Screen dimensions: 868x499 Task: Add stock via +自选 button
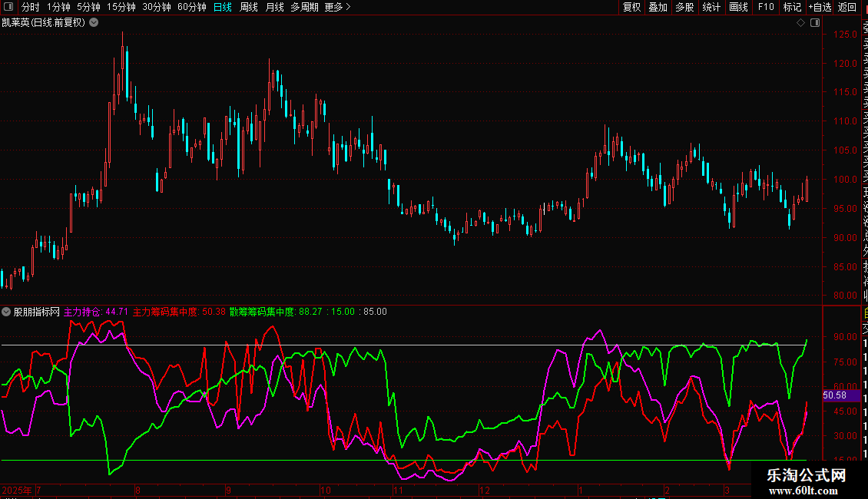coord(820,7)
